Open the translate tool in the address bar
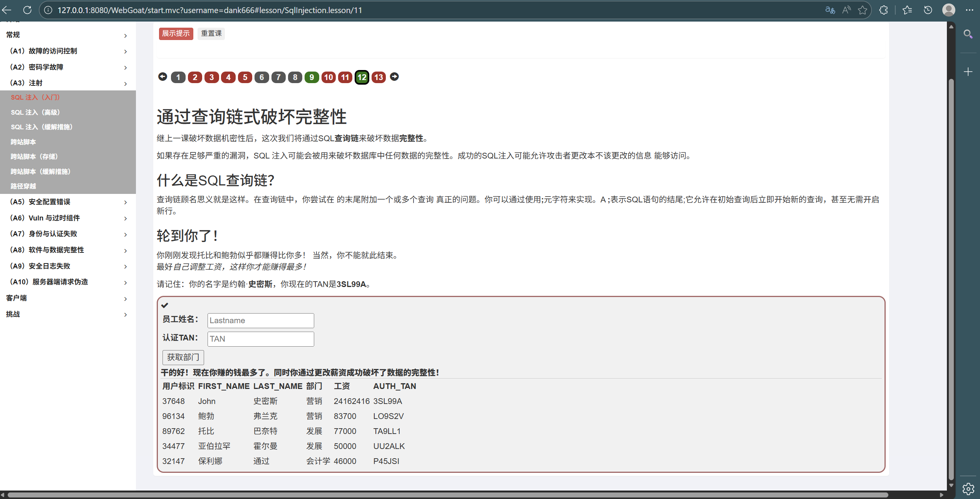980x499 pixels. coord(830,10)
